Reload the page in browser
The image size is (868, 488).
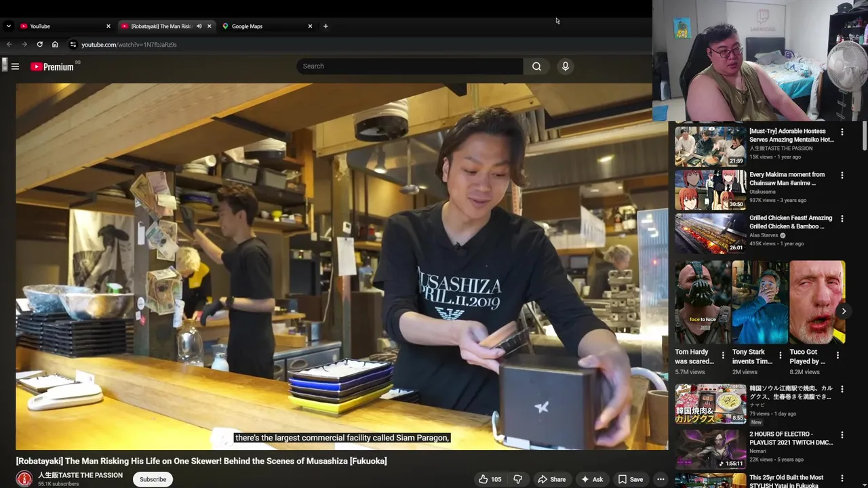pos(39,45)
